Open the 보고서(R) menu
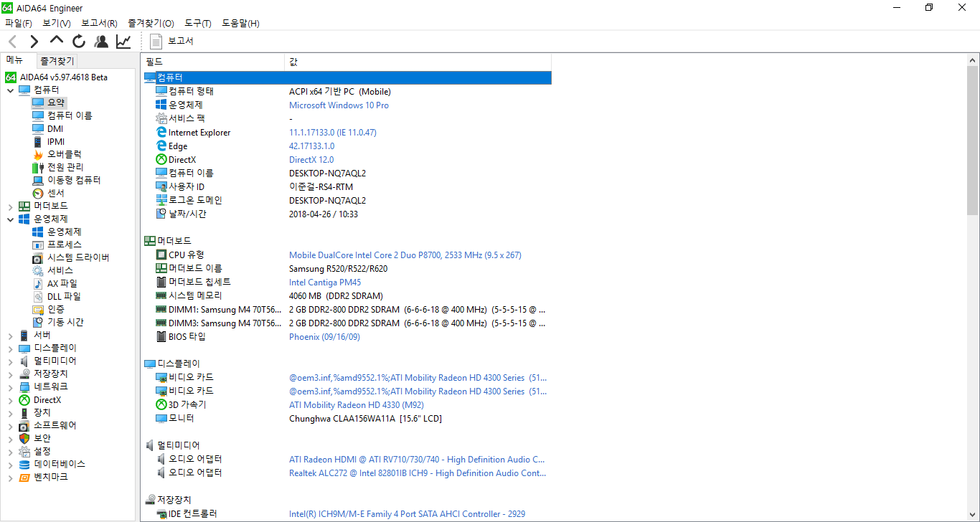The width and height of the screenshot is (980, 522). (x=99, y=23)
